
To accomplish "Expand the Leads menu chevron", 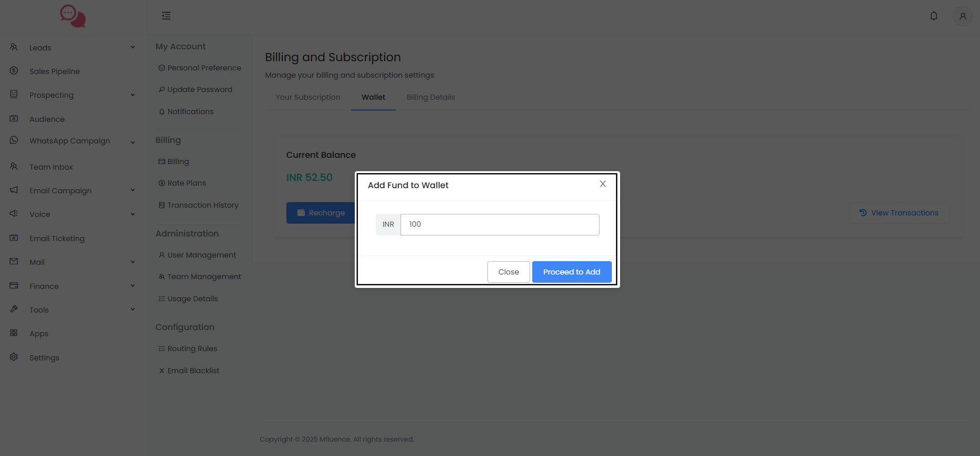I will [x=133, y=47].
